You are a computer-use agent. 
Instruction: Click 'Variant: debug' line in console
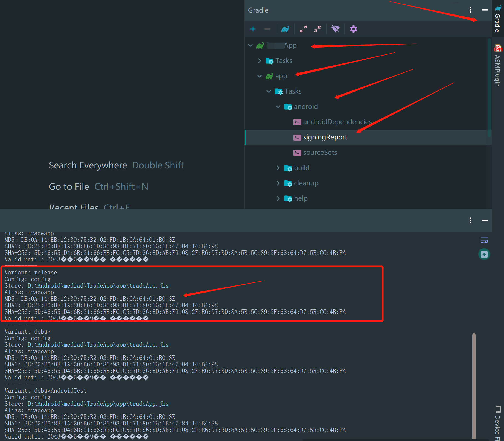click(28, 332)
